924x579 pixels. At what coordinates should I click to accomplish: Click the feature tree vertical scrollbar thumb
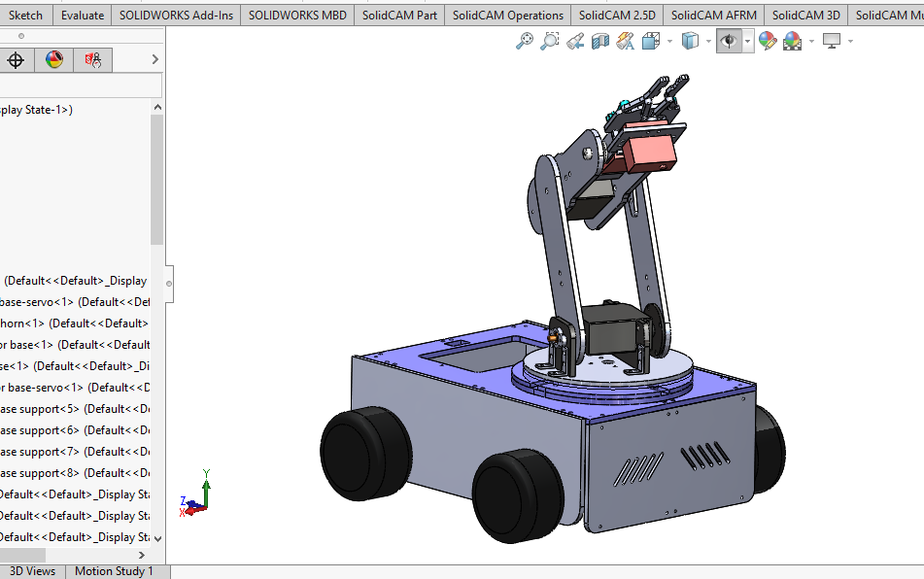(x=156, y=180)
